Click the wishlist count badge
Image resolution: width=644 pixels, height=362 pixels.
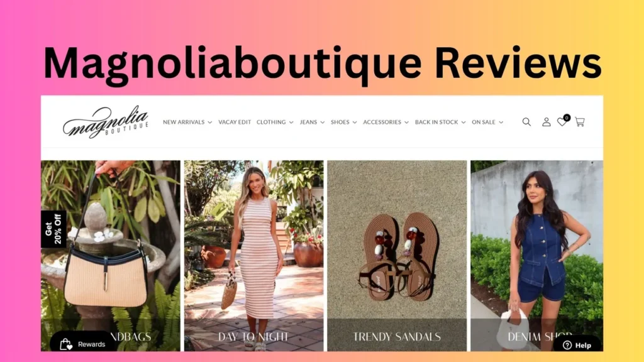567,118
